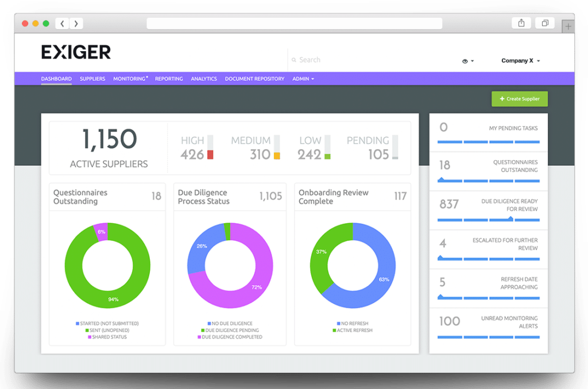
Task: Open the Document Repository tab
Action: [254, 79]
